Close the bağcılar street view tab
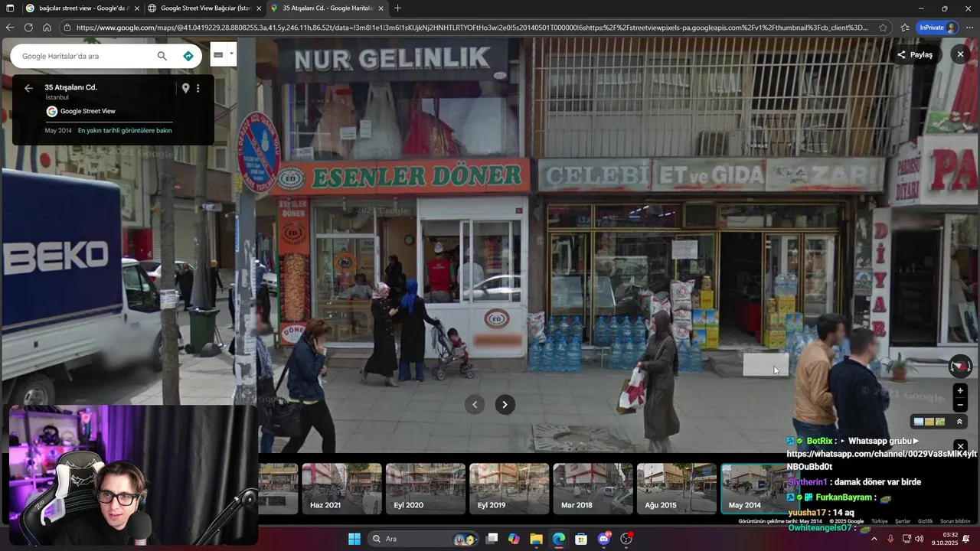This screenshot has height=551, width=980. (x=137, y=8)
